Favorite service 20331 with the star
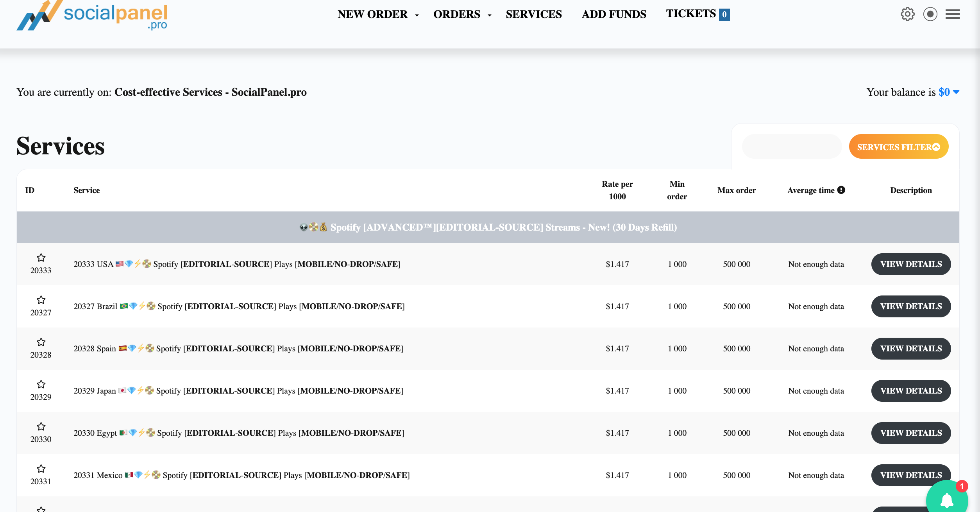980x512 pixels. pos(41,469)
